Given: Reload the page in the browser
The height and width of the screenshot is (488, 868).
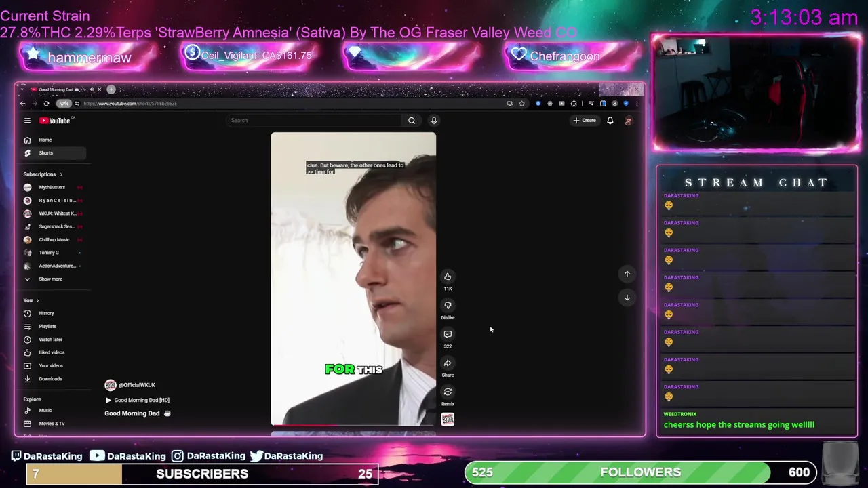Looking at the screenshot, I should pos(46,104).
